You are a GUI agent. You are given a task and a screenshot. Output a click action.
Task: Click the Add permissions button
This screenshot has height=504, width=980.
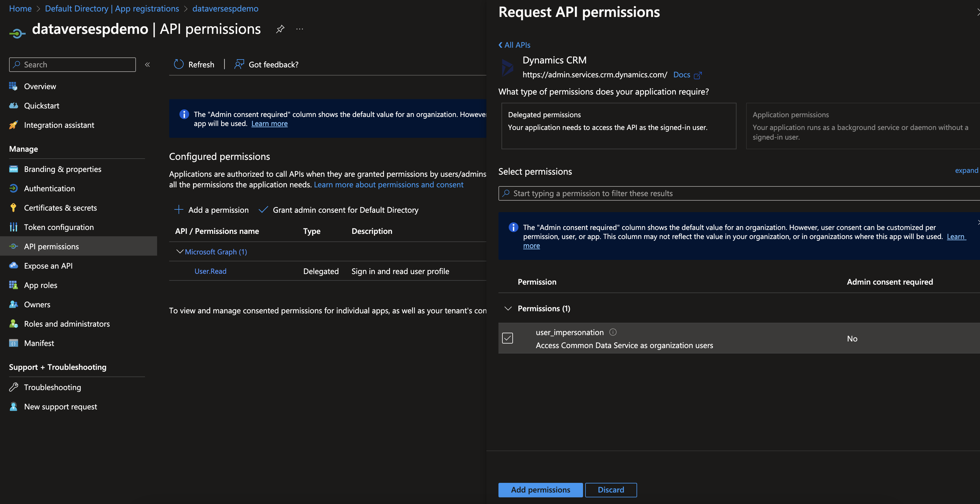click(x=540, y=490)
